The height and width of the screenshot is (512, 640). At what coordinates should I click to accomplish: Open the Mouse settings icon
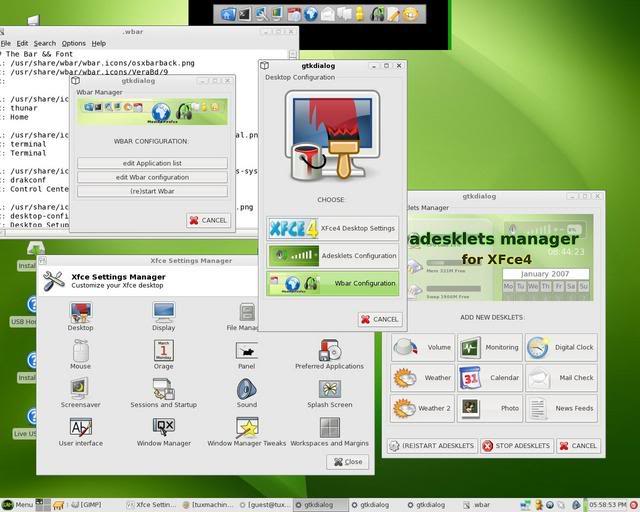click(81, 351)
